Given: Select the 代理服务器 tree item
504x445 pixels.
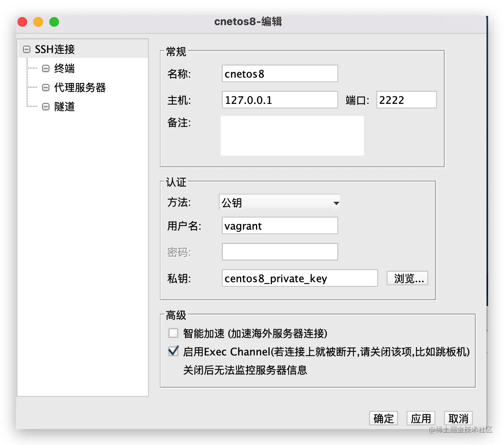Looking at the screenshot, I should pos(80,88).
